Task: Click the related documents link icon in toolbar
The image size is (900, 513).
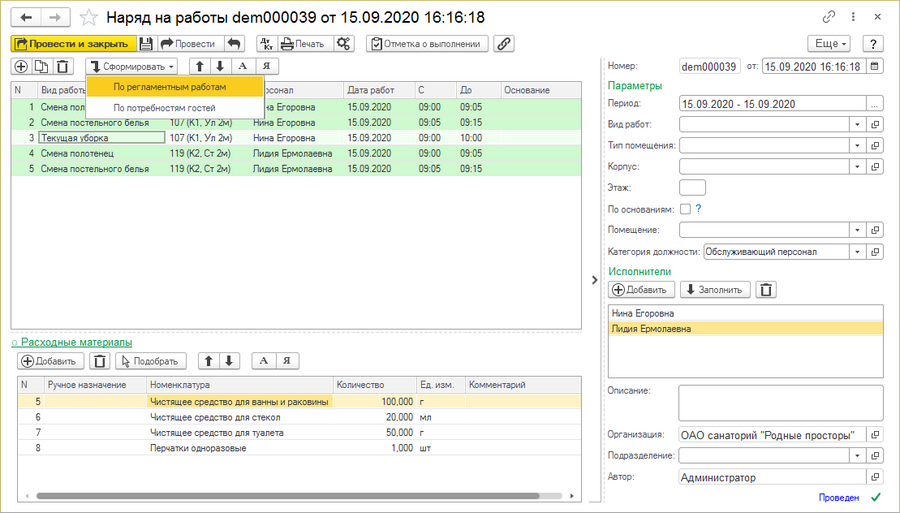Action: point(505,44)
